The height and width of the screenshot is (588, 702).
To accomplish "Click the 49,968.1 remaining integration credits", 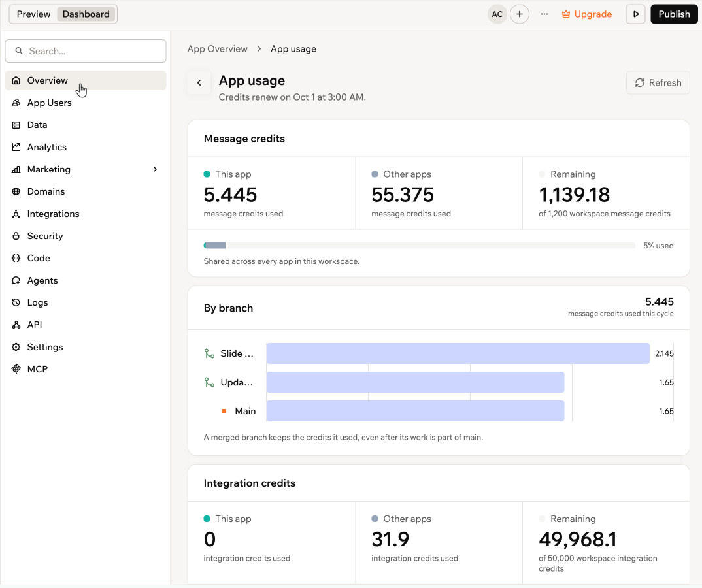I will coord(578,539).
